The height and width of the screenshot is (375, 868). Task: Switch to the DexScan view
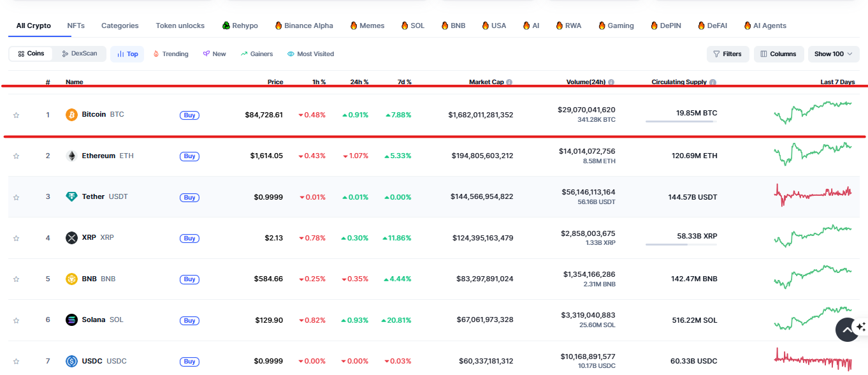(80, 54)
